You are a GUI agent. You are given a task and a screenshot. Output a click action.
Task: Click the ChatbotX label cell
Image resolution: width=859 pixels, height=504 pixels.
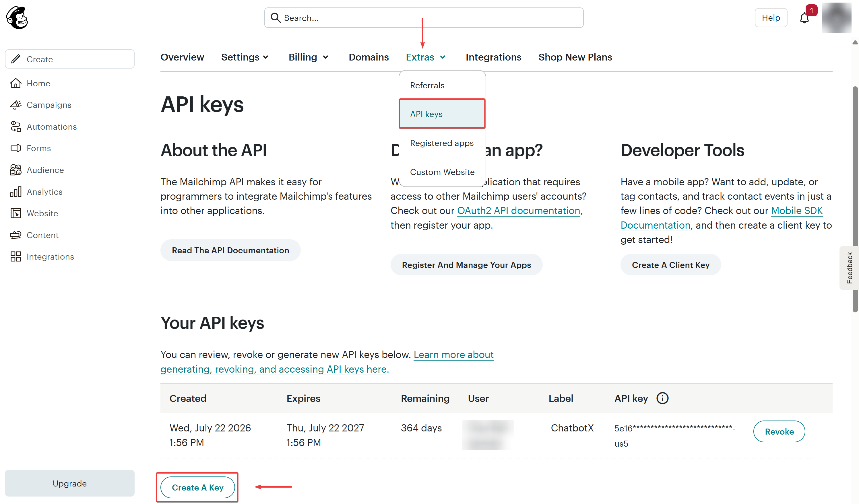click(x=572, y=428)
